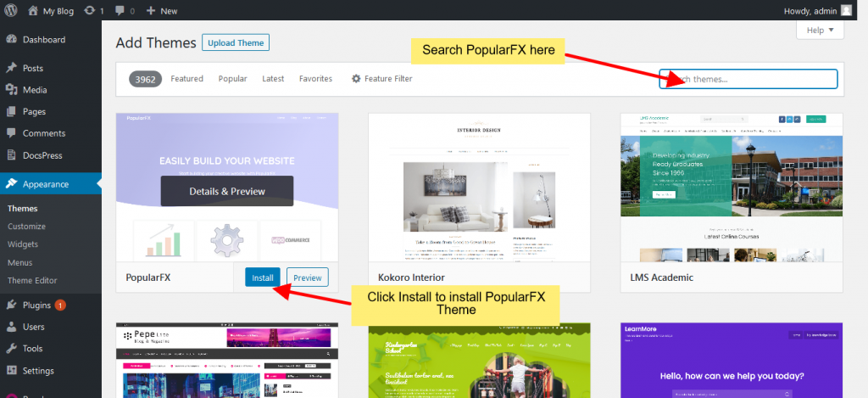
Task: Preview the PopularFX theme
Action: tap(308, 277)
